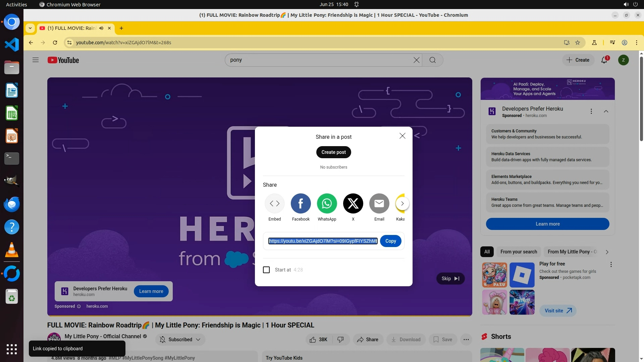Select the All filter chip
The image size is (644, 362).
pos(487,252)
